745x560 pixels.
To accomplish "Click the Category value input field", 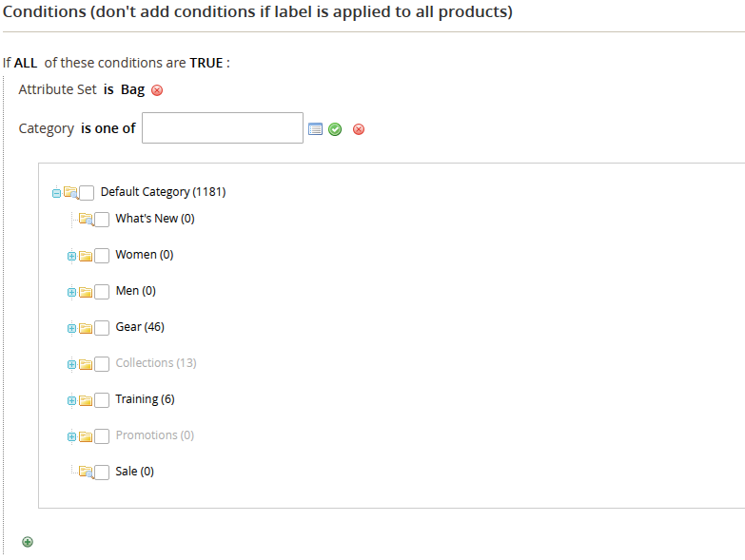I will 223,127.
